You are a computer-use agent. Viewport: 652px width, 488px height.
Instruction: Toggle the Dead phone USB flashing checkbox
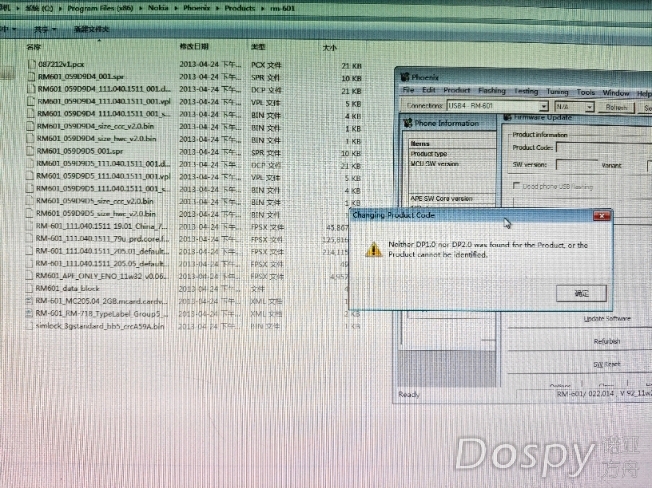tap(515, 186)
